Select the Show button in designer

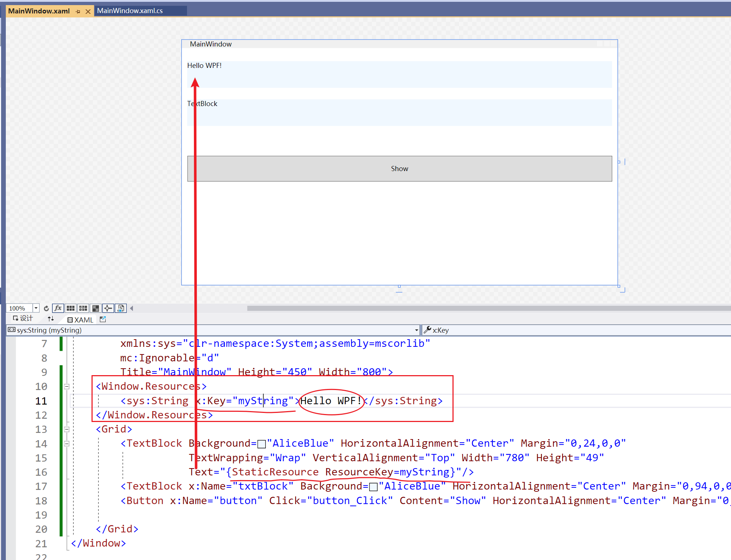(x=399, y=169)
